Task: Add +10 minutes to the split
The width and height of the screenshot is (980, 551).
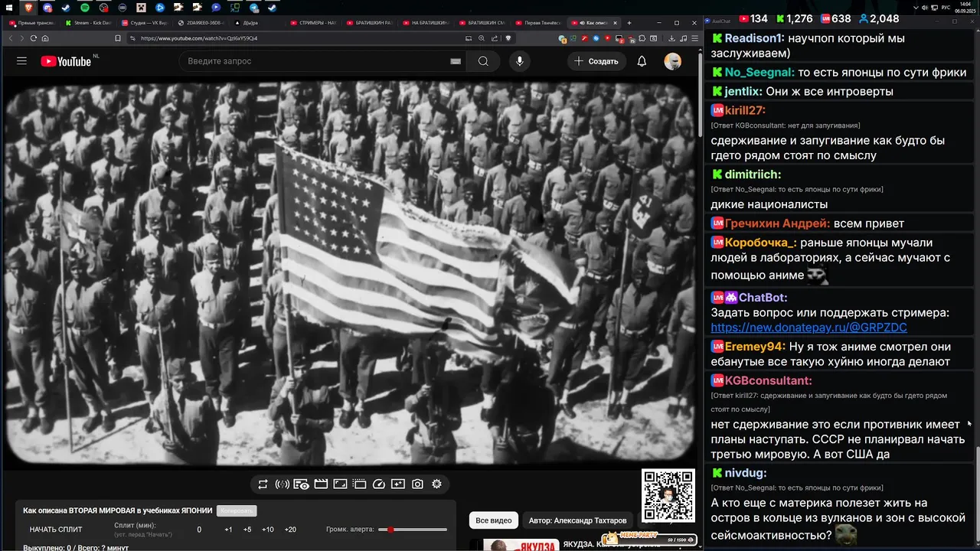Action: [x=268, y=530]
